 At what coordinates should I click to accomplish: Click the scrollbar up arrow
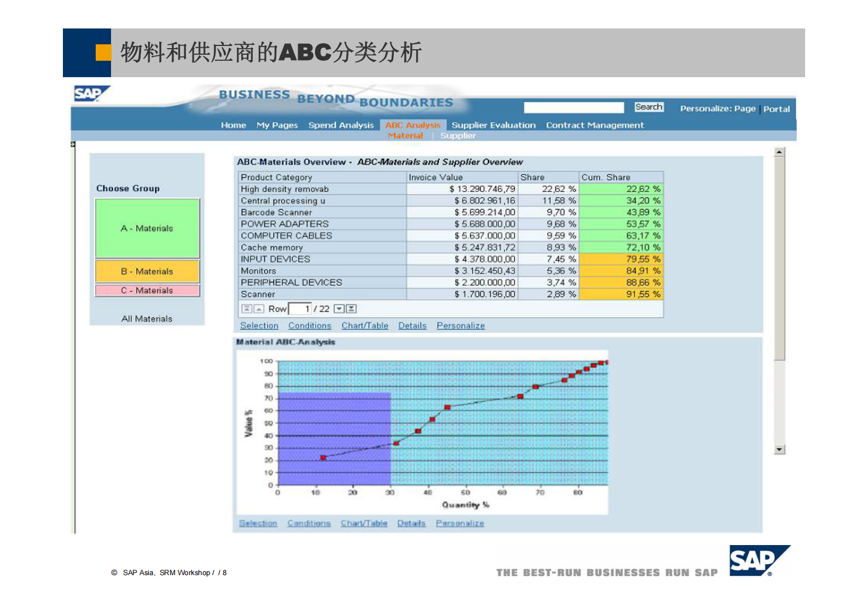[x=780, y=153]
